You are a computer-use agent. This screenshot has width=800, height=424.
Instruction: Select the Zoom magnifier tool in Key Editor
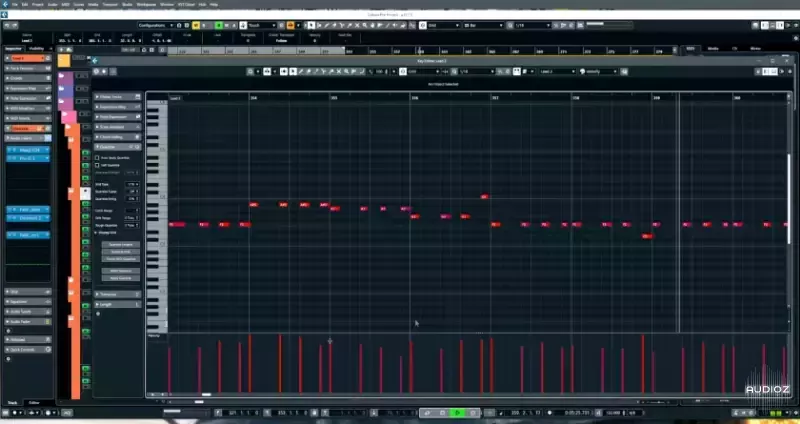(x=346, y=71)
